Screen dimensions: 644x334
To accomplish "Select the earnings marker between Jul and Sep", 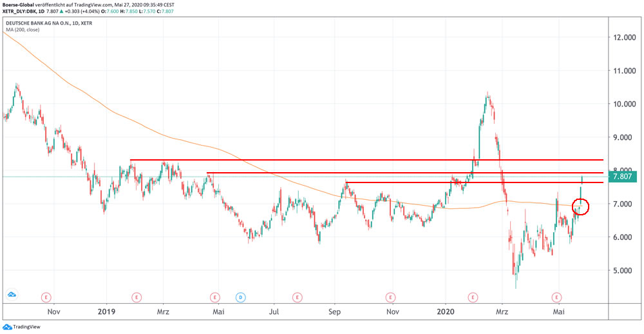I will click(x=297, y=297).
